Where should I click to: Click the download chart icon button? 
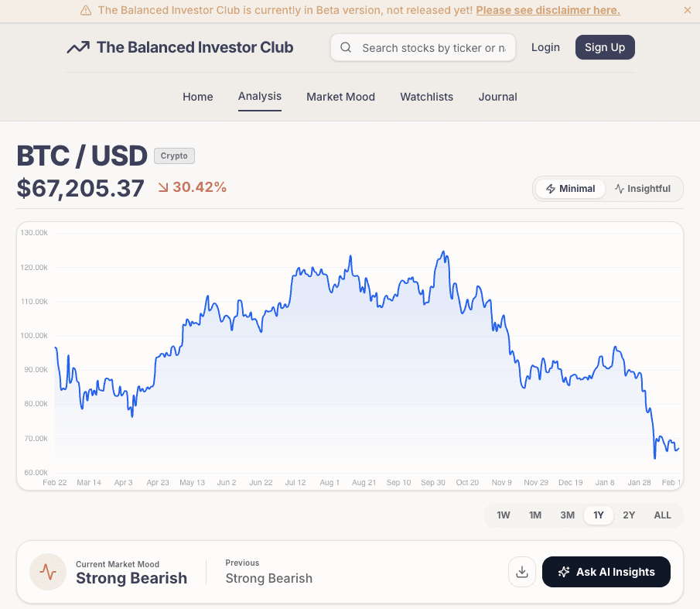(x=522, y=572)
